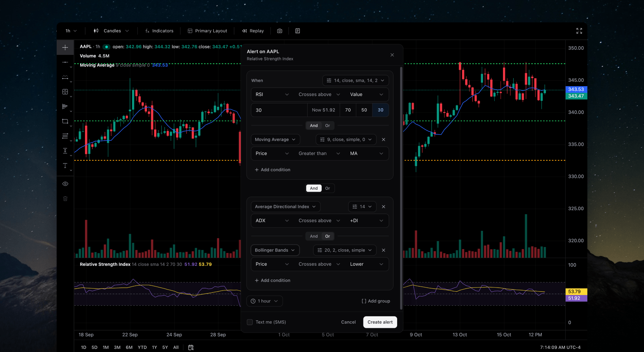The width and height of the screenshot is (644, 352).
Task: Open the RSI settings 14, close, sma dropdown
Action: coord(355,81)
